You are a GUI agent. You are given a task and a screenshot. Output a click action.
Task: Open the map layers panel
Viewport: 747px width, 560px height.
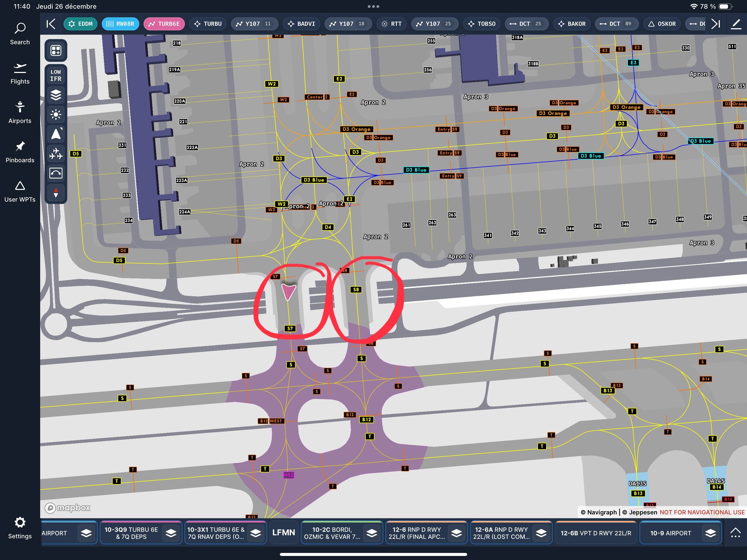tap(56, 95)
